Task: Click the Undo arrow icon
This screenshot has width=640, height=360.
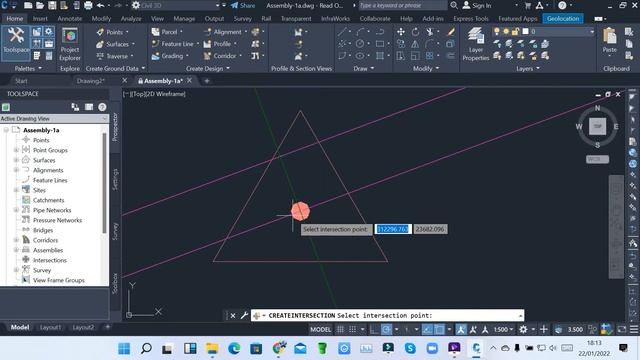Action: tap(100, 5)
